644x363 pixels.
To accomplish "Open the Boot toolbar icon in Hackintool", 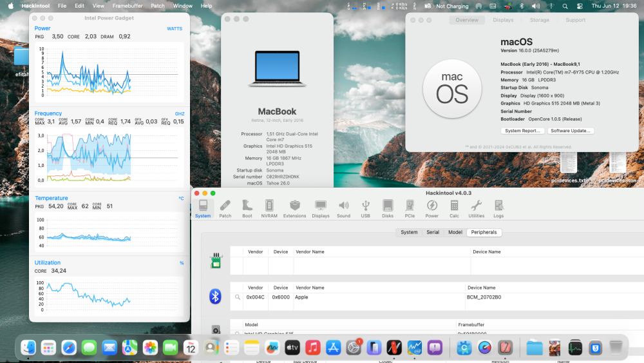I will 247,208.
